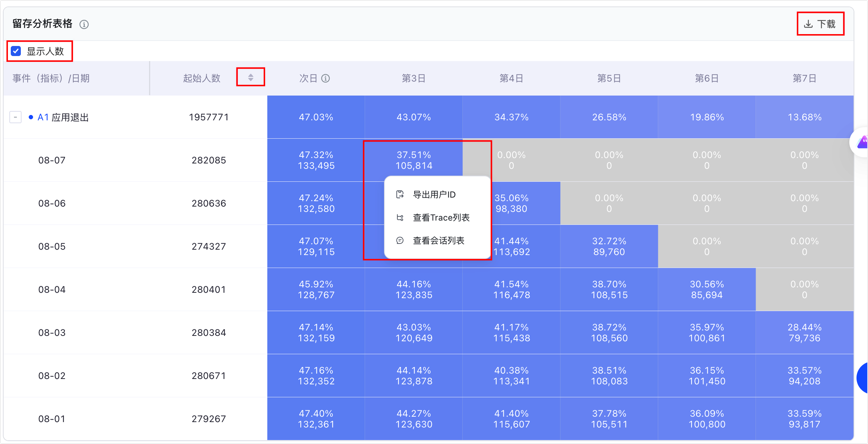Click the 第3日 column header
Image resolution: width=868 pixels, height=444 pixels.
(x=414, y=78)
